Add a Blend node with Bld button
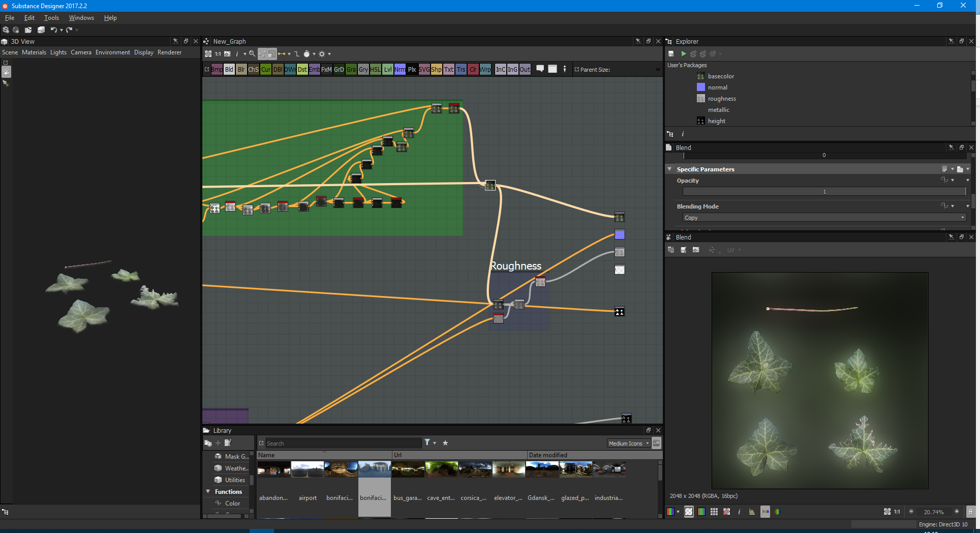 coord(229,70)
